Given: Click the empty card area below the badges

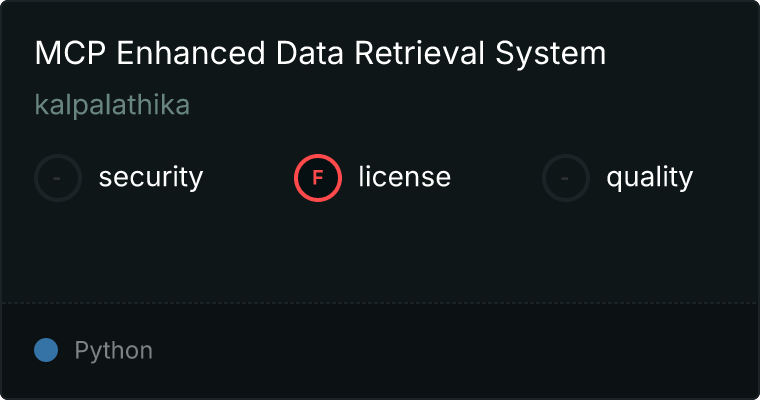Looking at the screenshot, I should click(380, 250).
